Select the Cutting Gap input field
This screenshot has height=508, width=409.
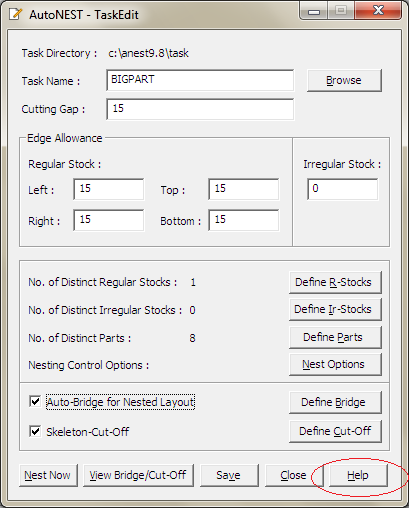pyautogui.click(x=200, y=109)
